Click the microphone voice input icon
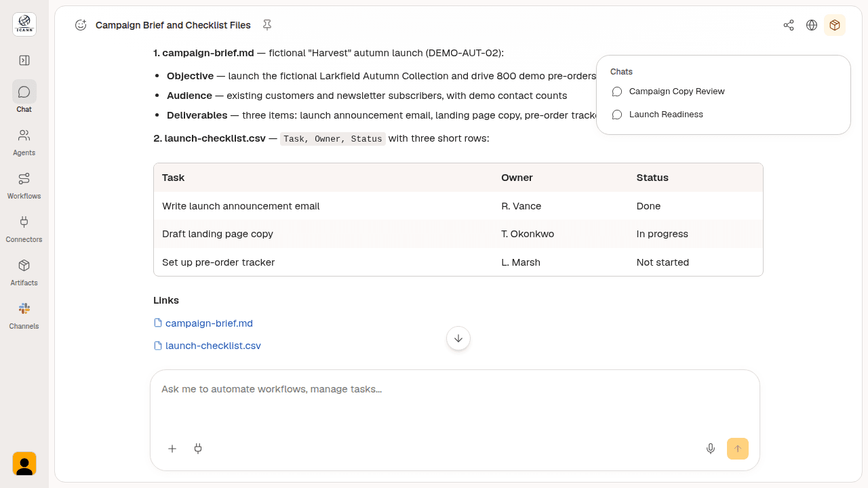The width and height of the screenshot is (868, 488). 711,449
